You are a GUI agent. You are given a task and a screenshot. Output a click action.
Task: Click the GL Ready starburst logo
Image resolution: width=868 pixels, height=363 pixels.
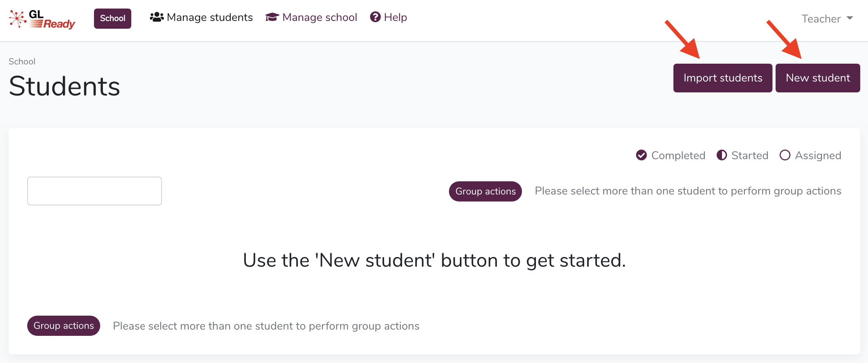tap(17, 19)
